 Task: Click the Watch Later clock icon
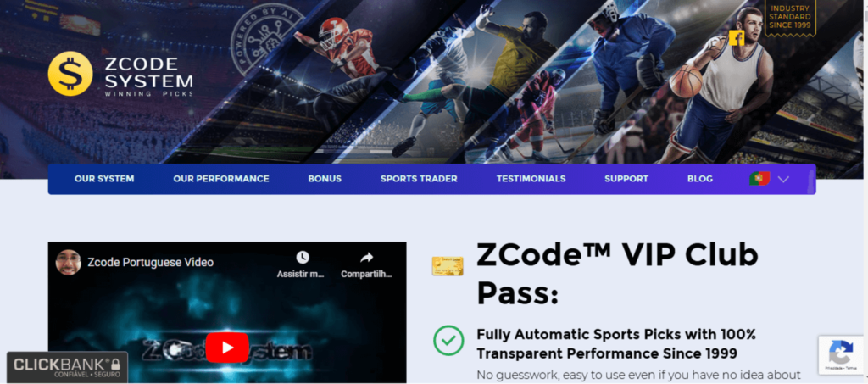pos(303,258)
